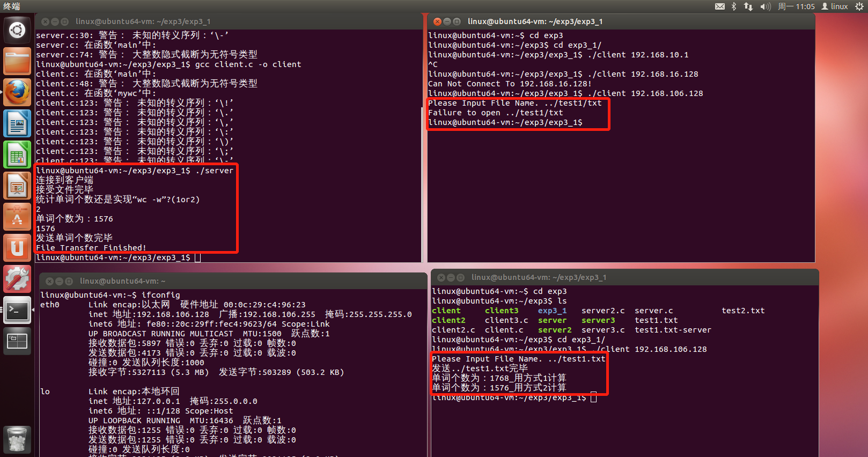Click 'test2.txt' in ls output
868x457 pixels.
tap(743, 311)
